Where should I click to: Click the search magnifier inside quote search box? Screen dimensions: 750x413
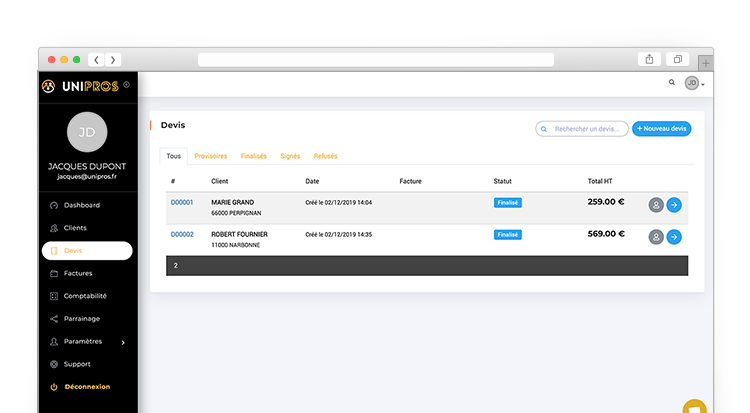544,129
